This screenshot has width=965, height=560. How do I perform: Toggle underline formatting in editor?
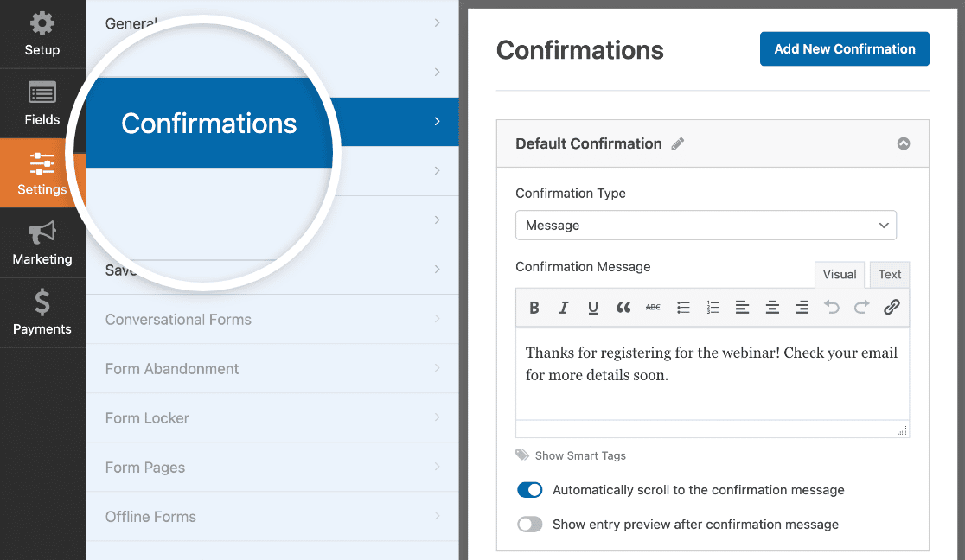coord(592,308)
